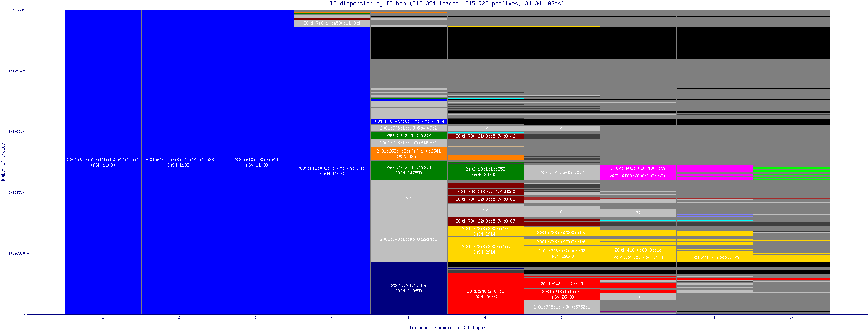Click the green 2a02:10:1:1::252 block
Screen dimensions: 868x330
486,172
